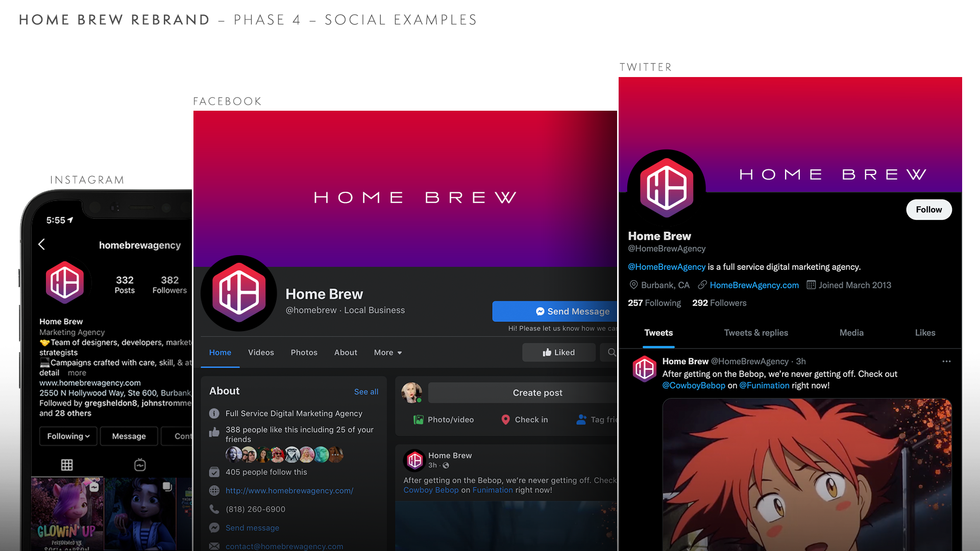Screen dimensions: 980x551
Task: Select the Facebook Home tab
Action: click(220, 353)
